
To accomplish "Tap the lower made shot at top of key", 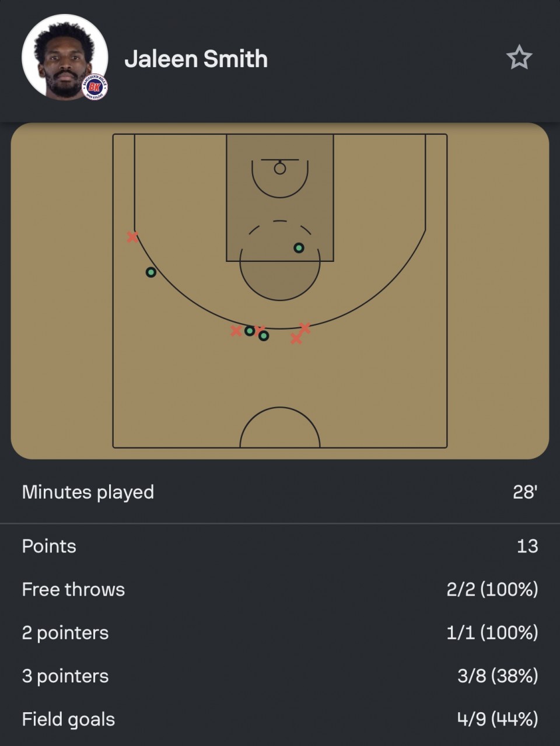I will pyautogui.click(x=264, y=336).
